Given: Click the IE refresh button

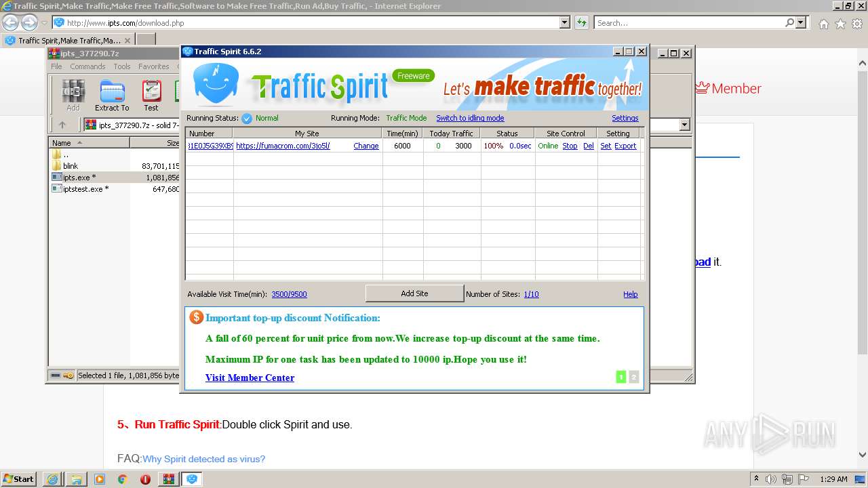Looking at the screenshot, I should click(x=581, y=22).
